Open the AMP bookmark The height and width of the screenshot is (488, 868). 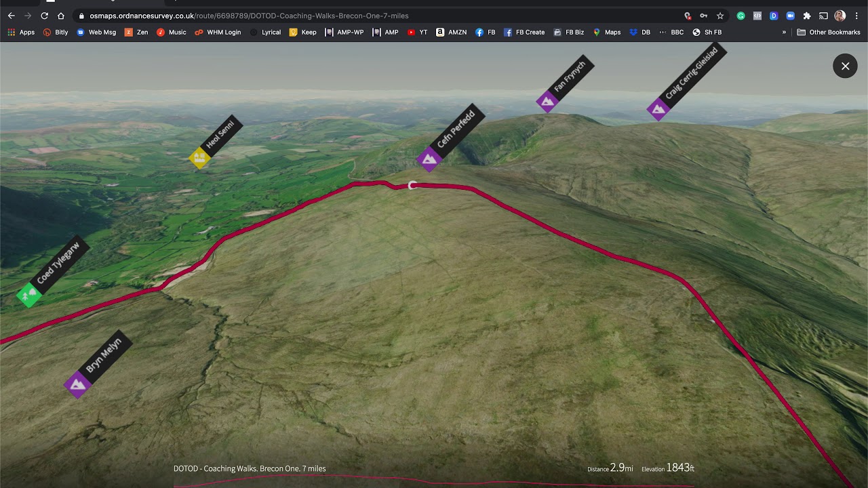(386, 32)
